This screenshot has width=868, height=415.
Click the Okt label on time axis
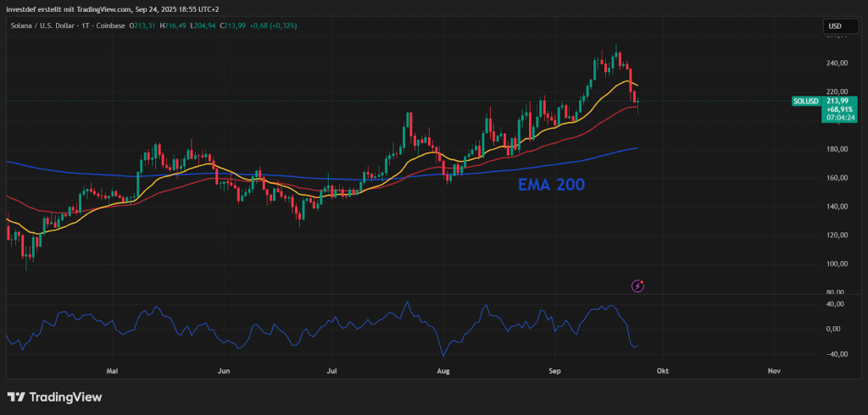pos(664,371)
